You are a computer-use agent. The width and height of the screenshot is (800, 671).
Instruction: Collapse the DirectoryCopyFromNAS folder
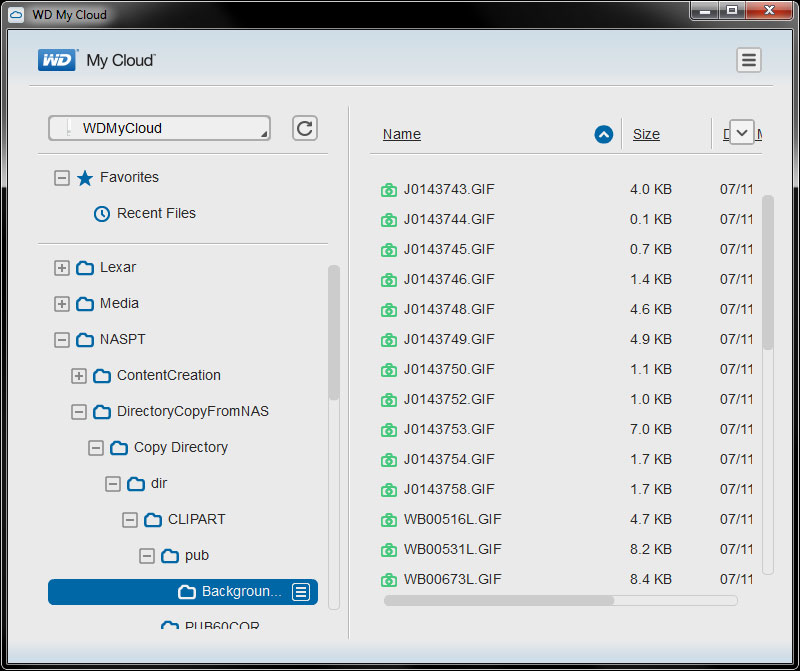(x=79, y=412)
